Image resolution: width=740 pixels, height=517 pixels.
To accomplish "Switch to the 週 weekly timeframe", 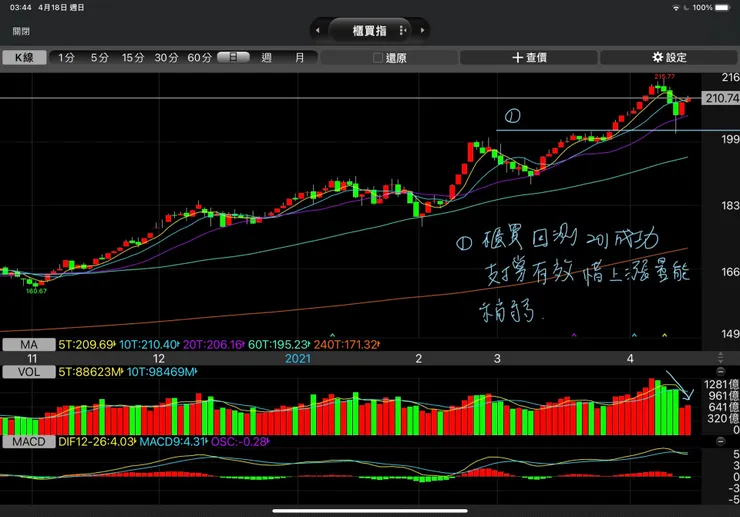I will pyautogui.click(x=267, y=58).
